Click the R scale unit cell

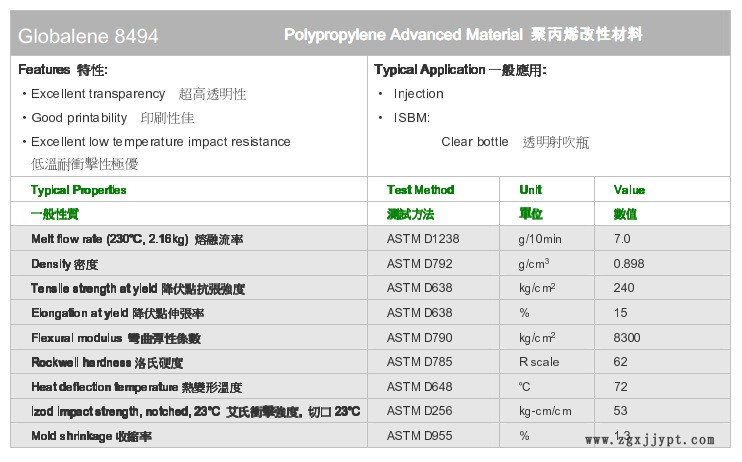(x=539, y=362)
